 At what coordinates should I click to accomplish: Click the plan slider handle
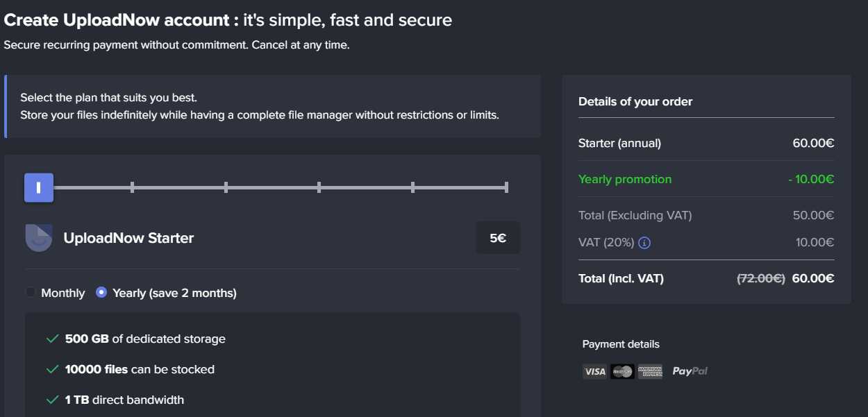click(x=39, y=187)
